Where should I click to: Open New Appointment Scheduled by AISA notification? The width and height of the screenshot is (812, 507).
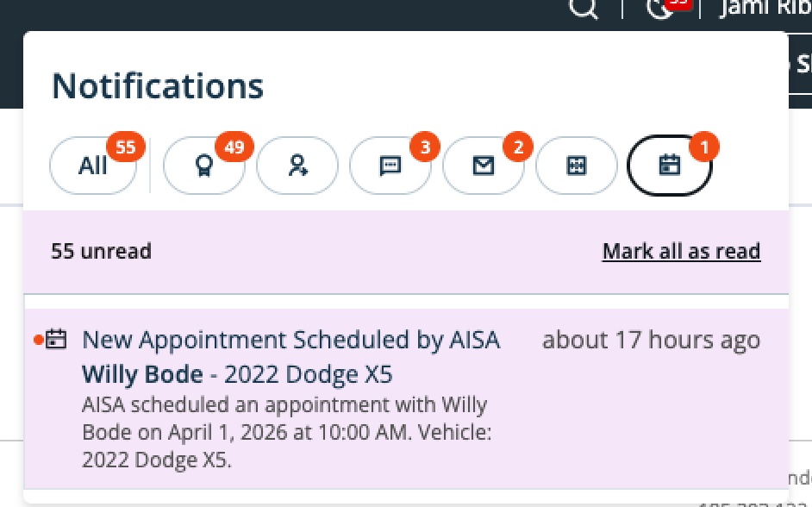click(x=290, y=340)
